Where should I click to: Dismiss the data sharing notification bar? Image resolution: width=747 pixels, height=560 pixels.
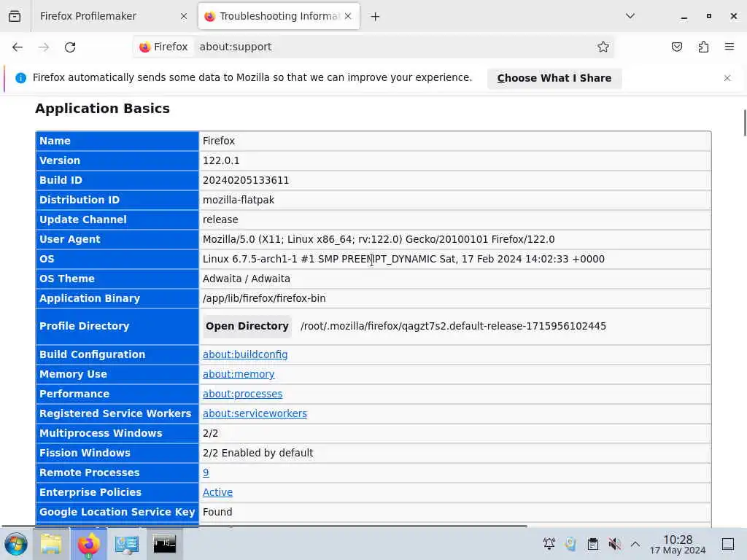[x=727, y=78]
